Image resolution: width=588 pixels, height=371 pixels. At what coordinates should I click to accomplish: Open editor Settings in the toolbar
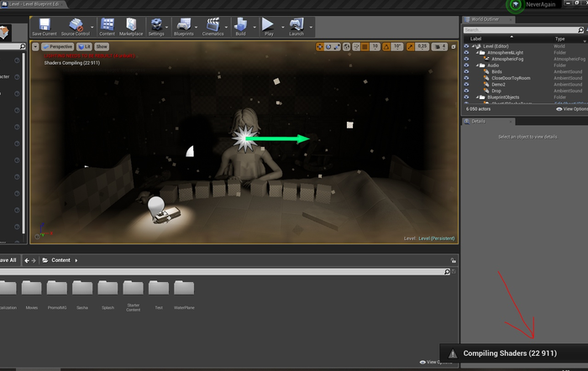[156, 25]
